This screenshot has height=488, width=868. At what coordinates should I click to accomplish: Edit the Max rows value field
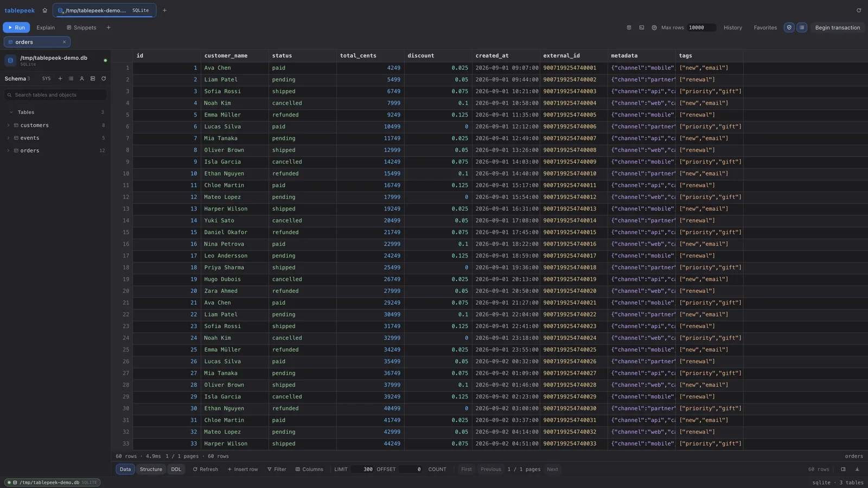701,28
